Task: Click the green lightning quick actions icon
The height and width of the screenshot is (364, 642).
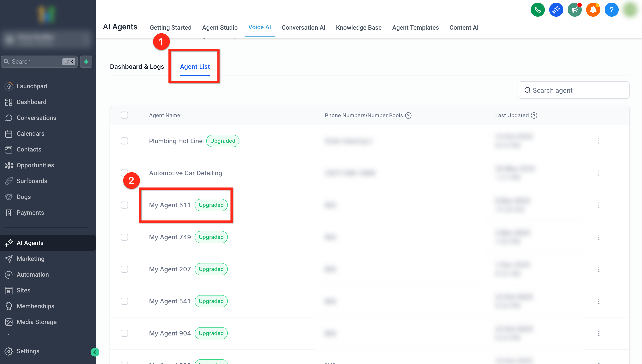Action: [x=86, y=61]
